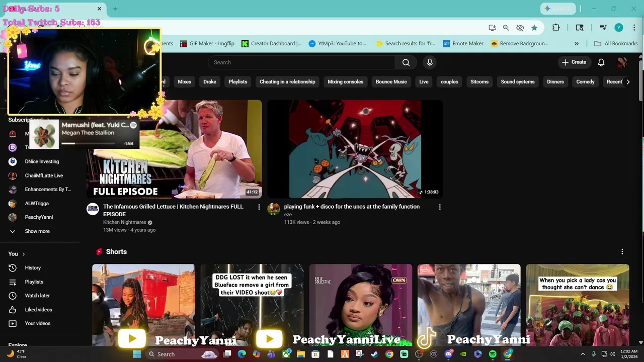This screenshot has height=362, width=644.
Task: Open 'pick a lady' dance Short thumbnail
Action: [x=578, y=305]
